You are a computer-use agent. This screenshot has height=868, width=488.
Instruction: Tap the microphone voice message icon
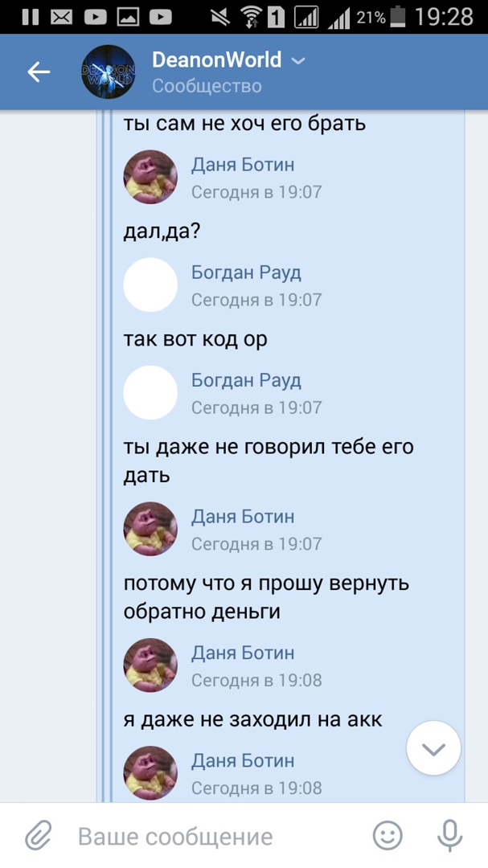(x=449, y=836)
